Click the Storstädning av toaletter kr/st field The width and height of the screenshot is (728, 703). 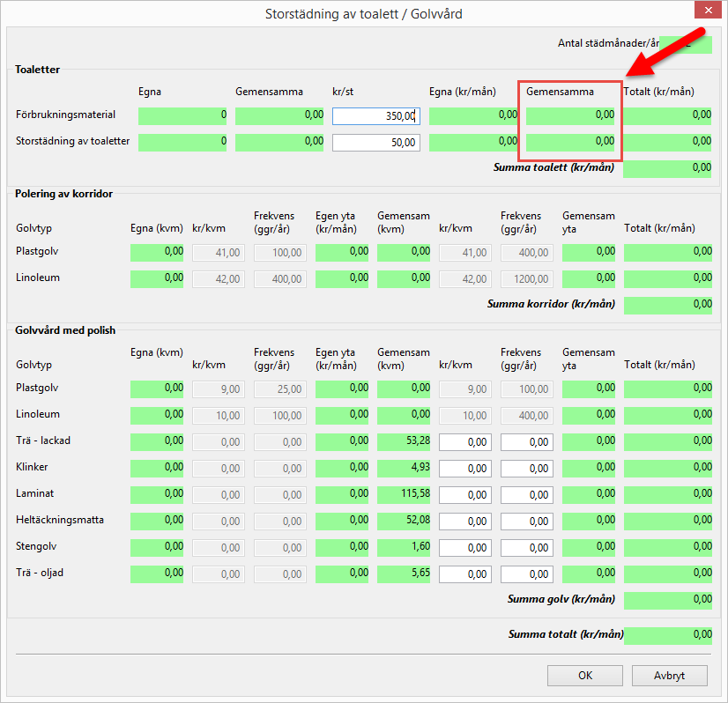375,142
